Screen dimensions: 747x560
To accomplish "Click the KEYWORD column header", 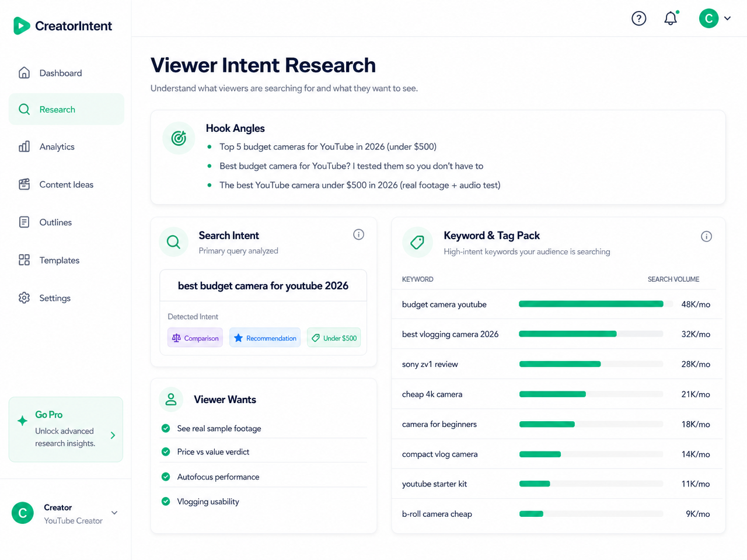I will tap(418, 279).
